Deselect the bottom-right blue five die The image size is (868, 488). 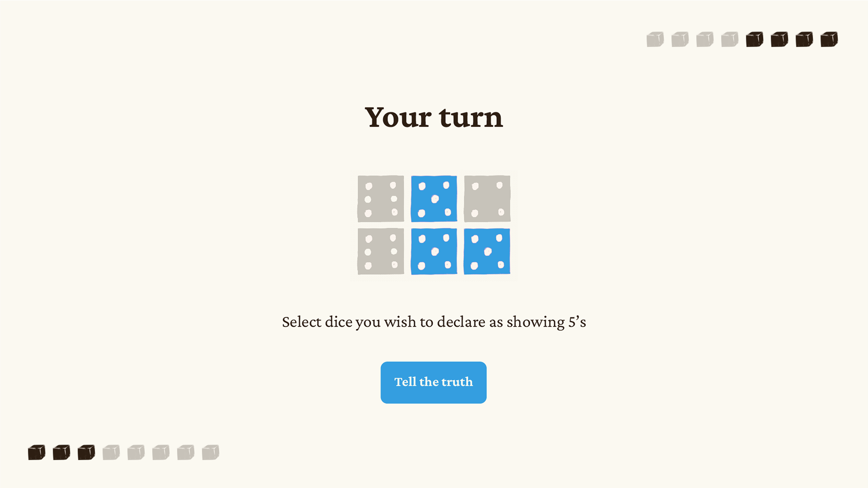(x=487, y=252)
